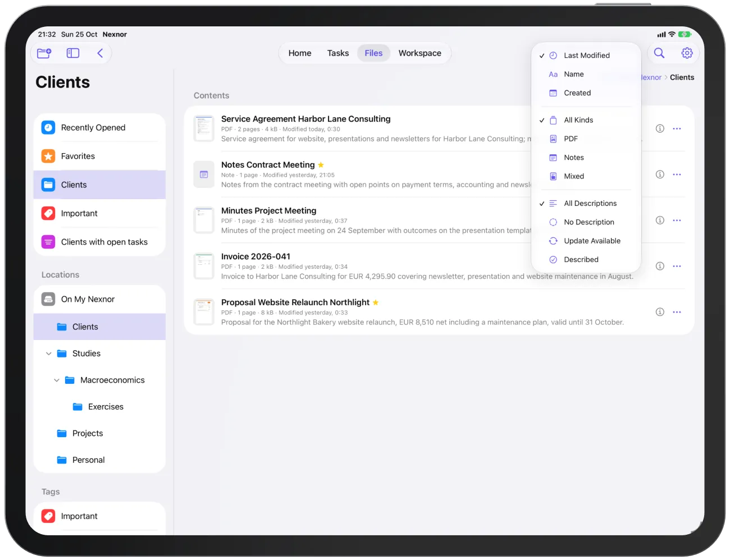Open Recently Opened in sidebar
730x560 pixels.
tap(99, 127)
